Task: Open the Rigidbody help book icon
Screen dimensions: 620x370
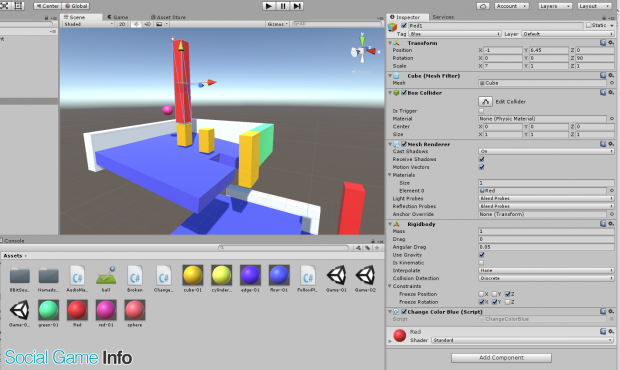Action: click(x=603, y=224)
